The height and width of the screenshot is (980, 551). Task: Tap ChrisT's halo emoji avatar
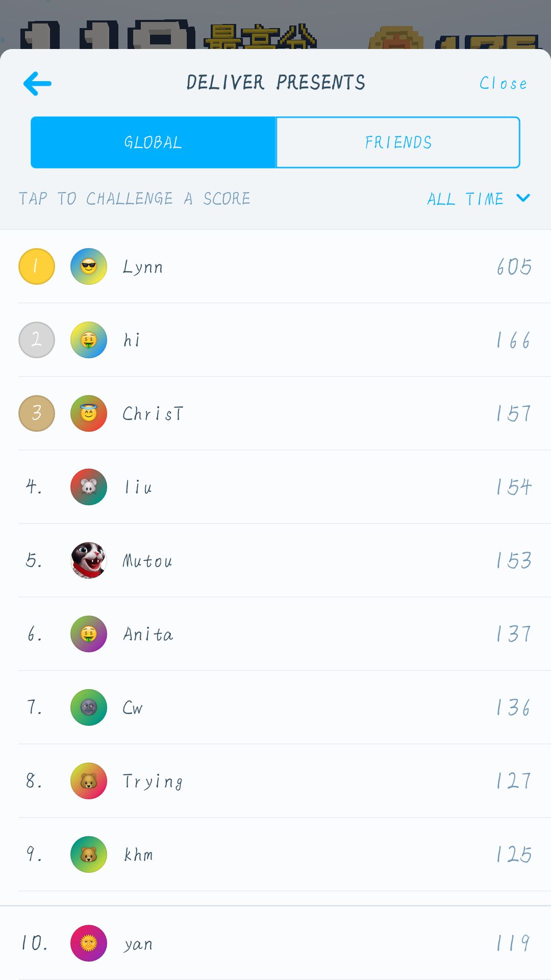[89, 413]
